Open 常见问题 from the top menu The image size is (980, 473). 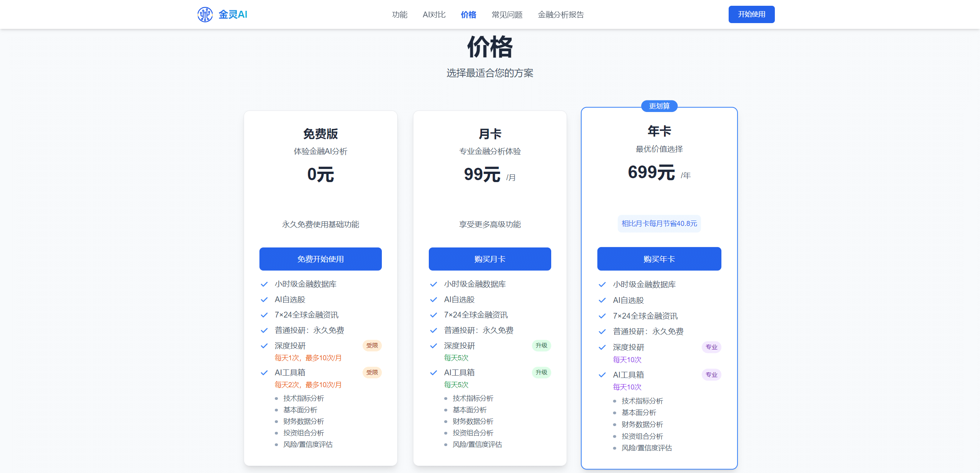click(507, 15)
